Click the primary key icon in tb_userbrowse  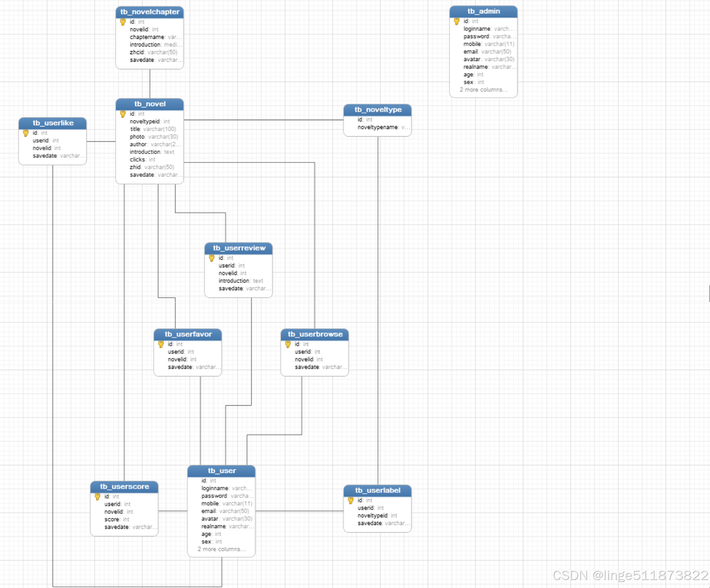(x=288, y=344)
